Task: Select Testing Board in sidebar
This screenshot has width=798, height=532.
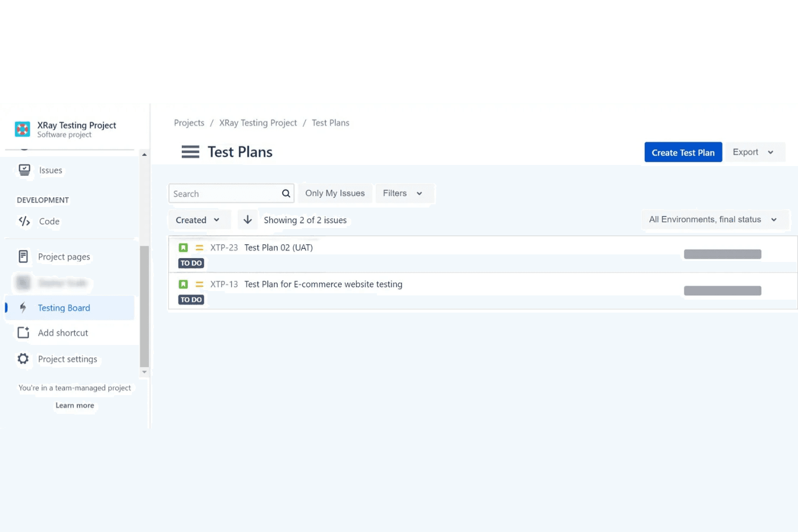Action: pos(70,308)
